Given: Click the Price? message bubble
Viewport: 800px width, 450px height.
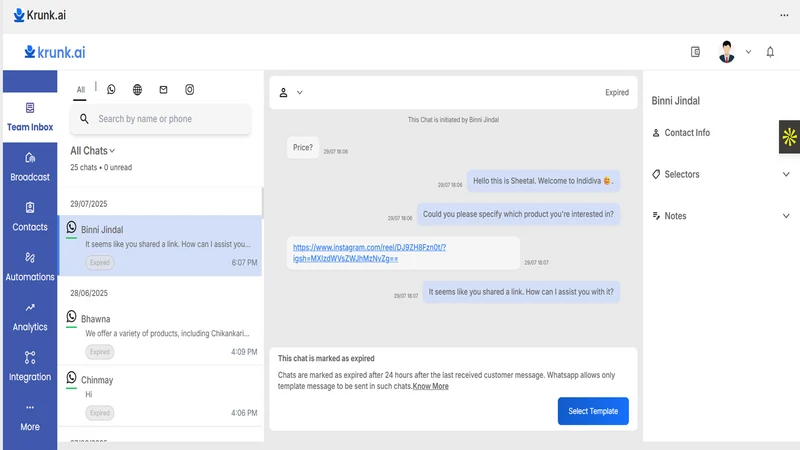Looking at the screenshot, I should point(303,147).
